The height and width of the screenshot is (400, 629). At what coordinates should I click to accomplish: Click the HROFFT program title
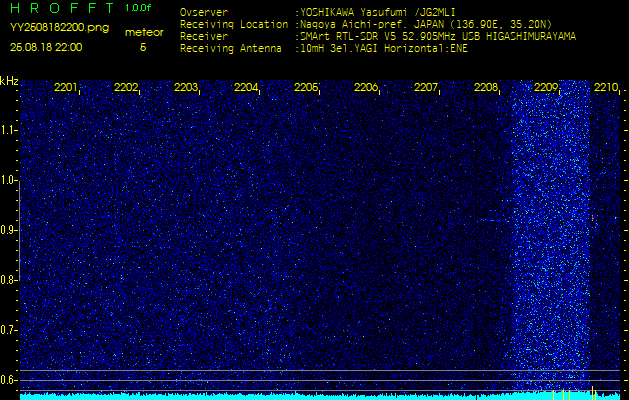62,8
